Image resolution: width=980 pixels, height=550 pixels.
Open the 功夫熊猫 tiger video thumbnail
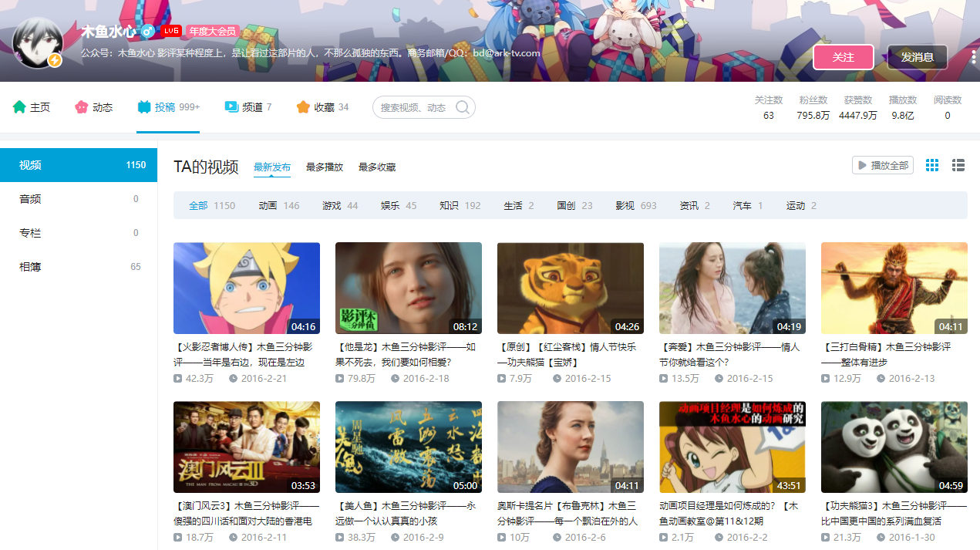571,288
